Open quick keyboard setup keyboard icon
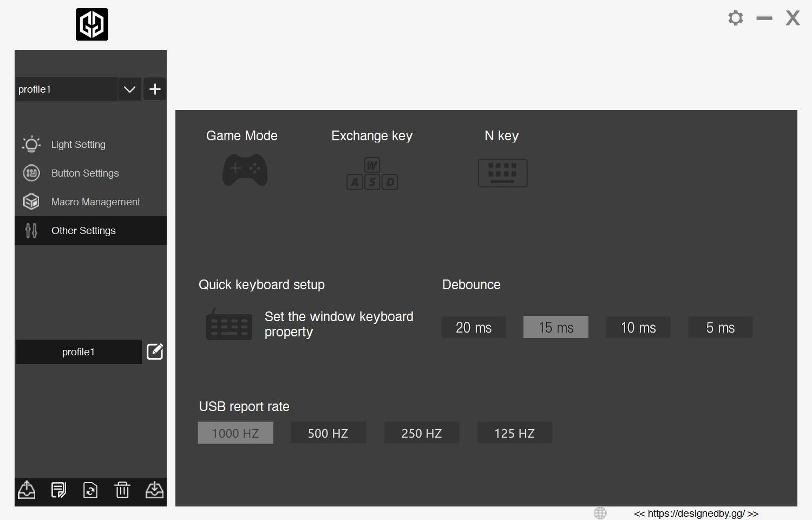This screenshot has height=520, width=812. [x=229, y=325]
